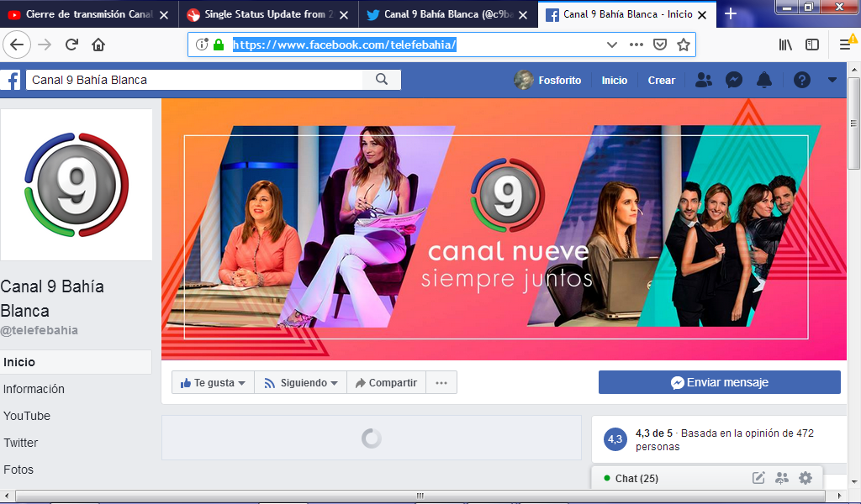Click the Fosforito profile avatar

coord(523,80)
